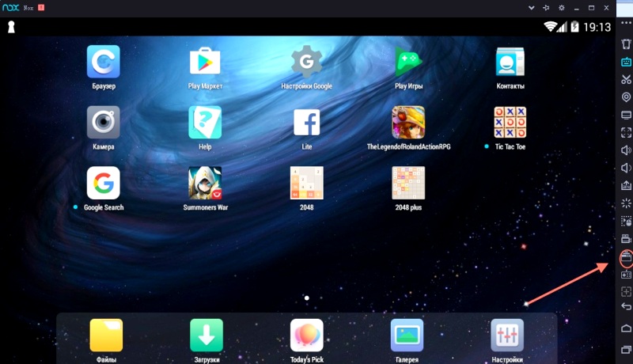The image size is (633, 364).
Task: Open the Nox title bar dropdown arrow
Action: [x=531, y=8]
